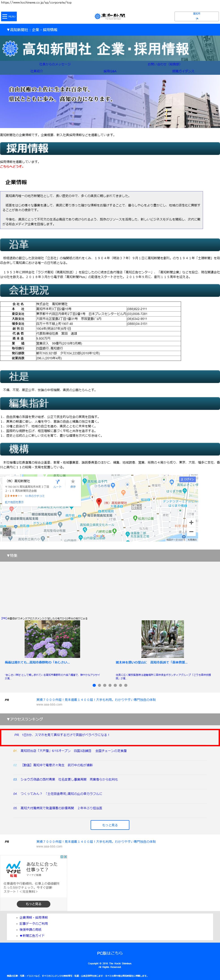Expand the ▼高知新聞社：企業・採用情報 header
The image size is (220, 980).
click(x=110, y=30)
